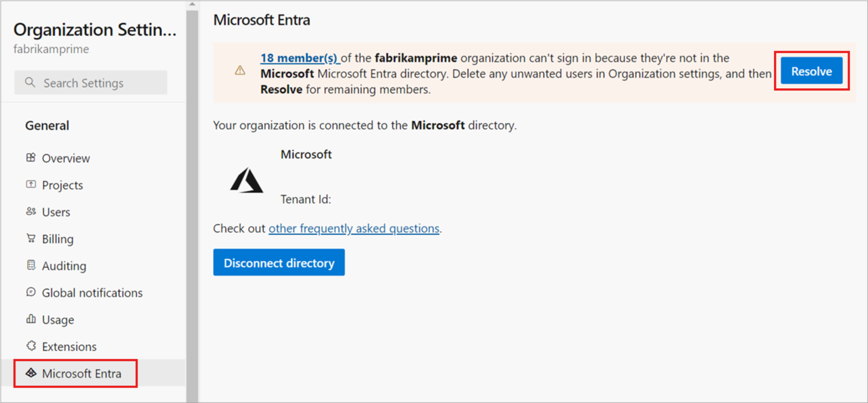Click the Extensions puzzle icon
Image resolution: width=868 pixels, height=403 pixels.
click(31, 346)
